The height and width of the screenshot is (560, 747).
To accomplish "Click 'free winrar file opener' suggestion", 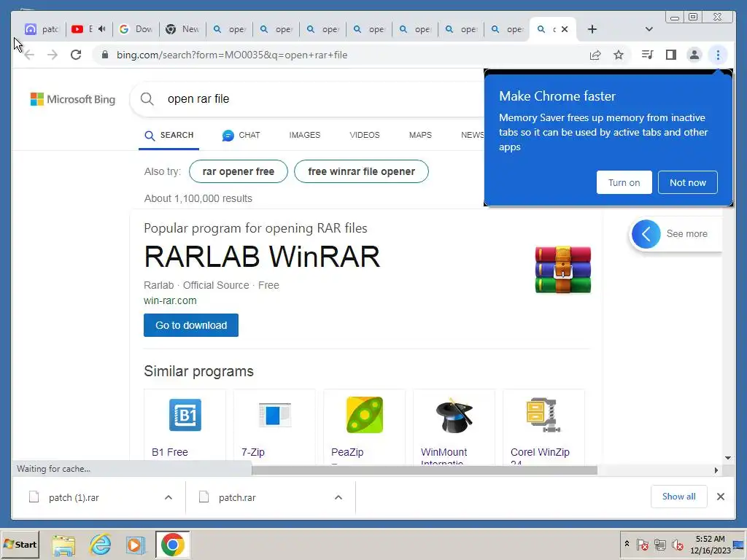I will [361, 171].
